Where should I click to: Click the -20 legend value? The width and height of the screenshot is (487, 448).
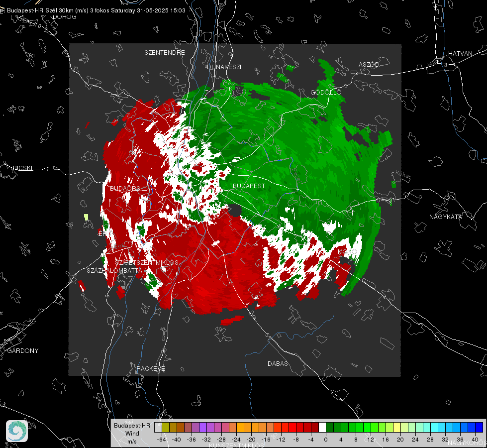251,440
